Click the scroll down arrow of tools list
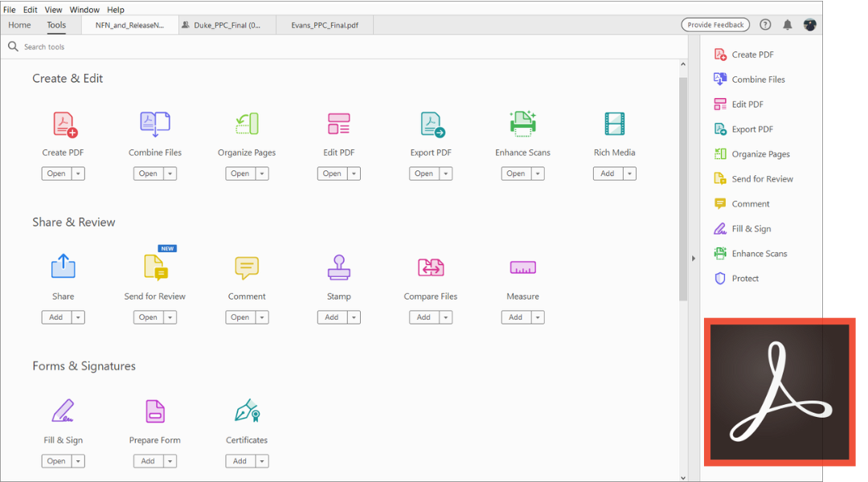Screen dimensions: 868x482 tap(682, 477)
